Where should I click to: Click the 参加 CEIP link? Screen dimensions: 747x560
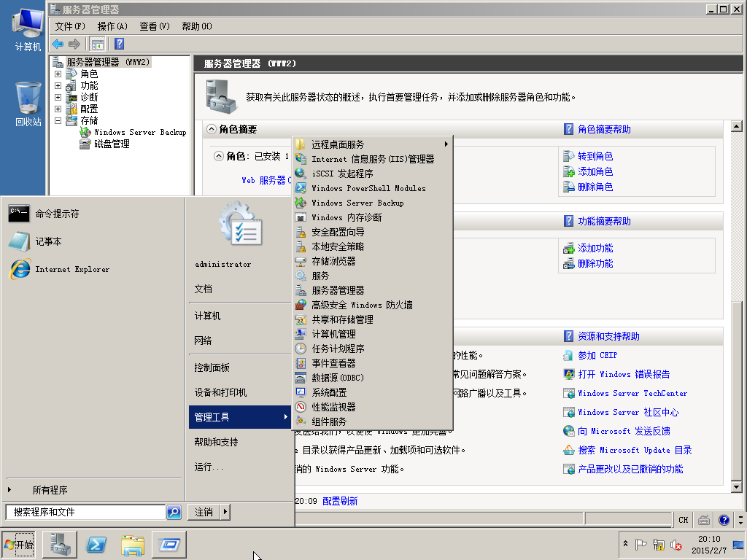[597, 355]
